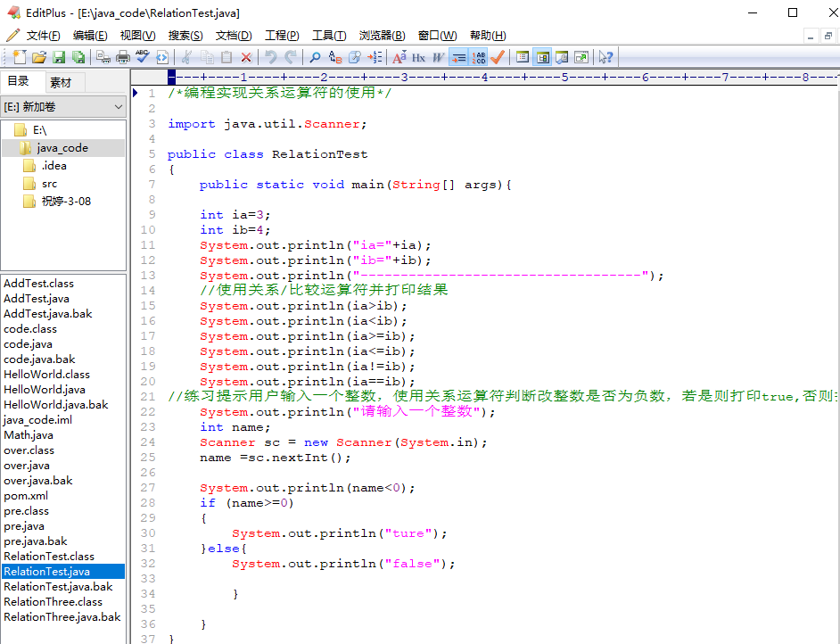Click the View in Browser icon
Image resolution: width=840 pixels, height=644 pixels.
coord(162,57)
